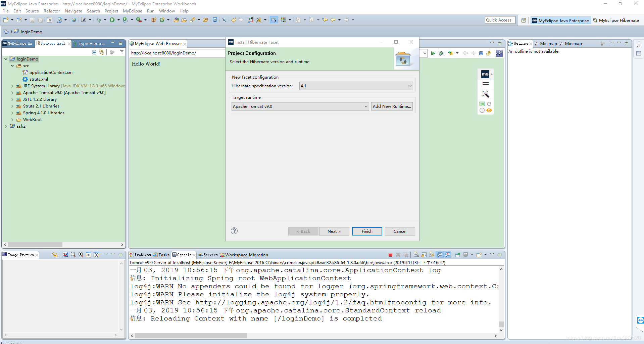Terminate the Tomcat server with red stop icon
Viewport: 644px width, 344px height.
(390, 255)
